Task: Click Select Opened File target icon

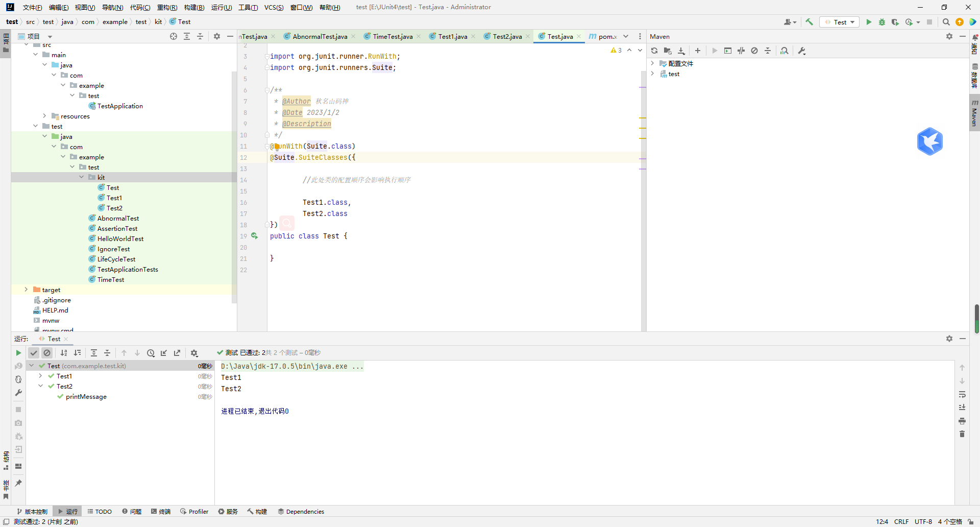Action: point(174,36)
